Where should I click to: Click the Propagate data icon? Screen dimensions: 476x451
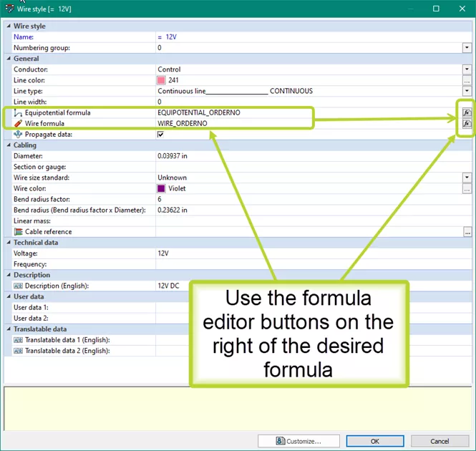(x=18, y=135)
